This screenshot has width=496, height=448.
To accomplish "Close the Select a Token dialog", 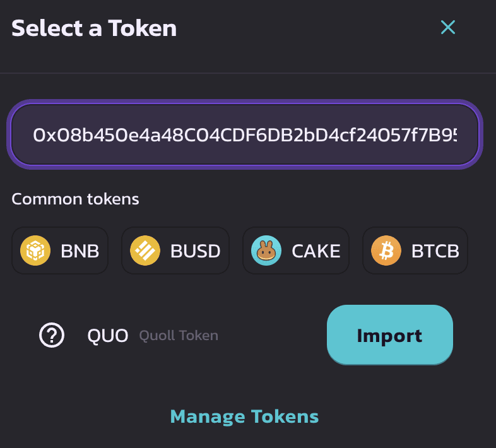I will 448,27.
